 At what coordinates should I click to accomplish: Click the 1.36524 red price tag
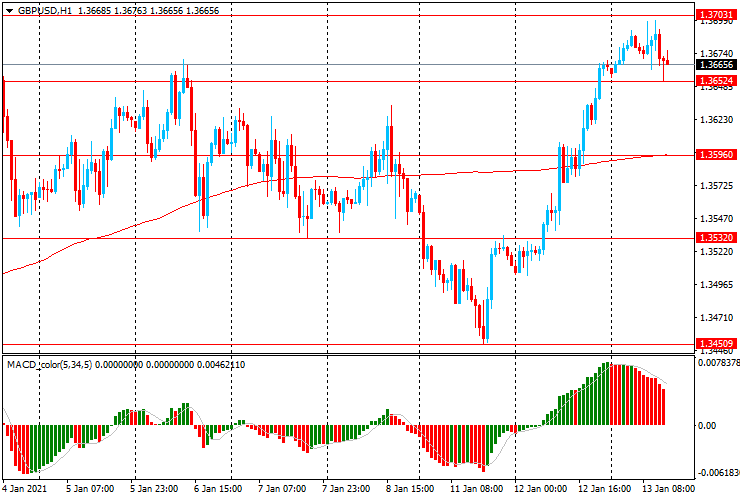[x=715, y=80]
